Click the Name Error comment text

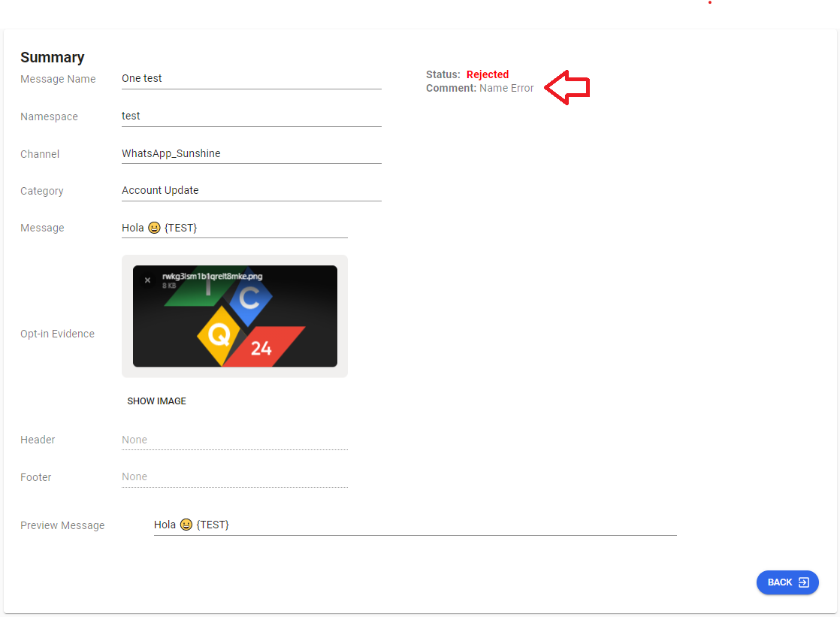(506, 88)
